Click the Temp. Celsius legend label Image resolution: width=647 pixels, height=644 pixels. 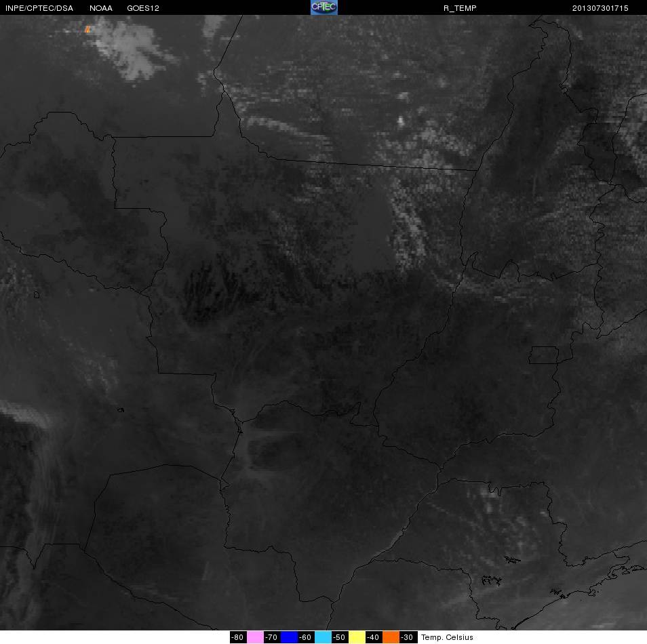pos(447,637)
